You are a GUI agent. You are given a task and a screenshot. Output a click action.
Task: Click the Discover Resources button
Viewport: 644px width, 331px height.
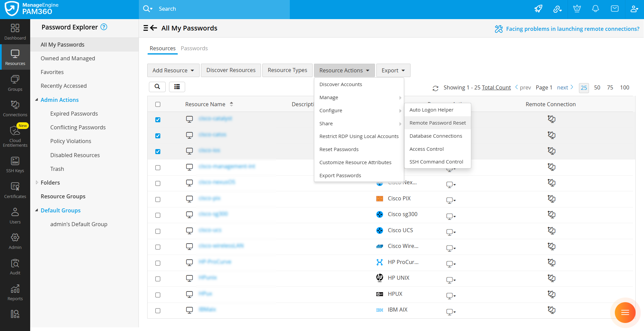(x=231, y=70)
